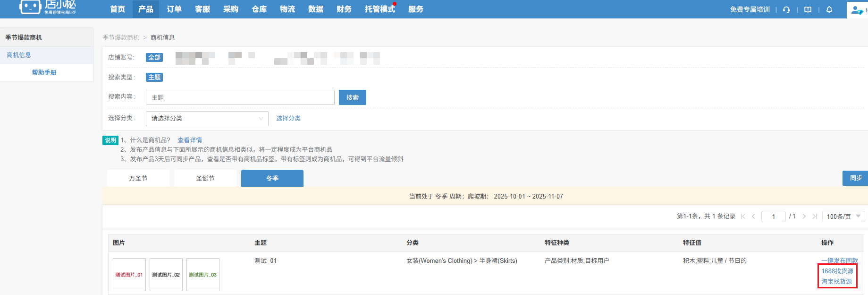The width and height of the screenshot is (868, 295).
Task: Click the user account avatar icon
Action: (x=857, y=10)
